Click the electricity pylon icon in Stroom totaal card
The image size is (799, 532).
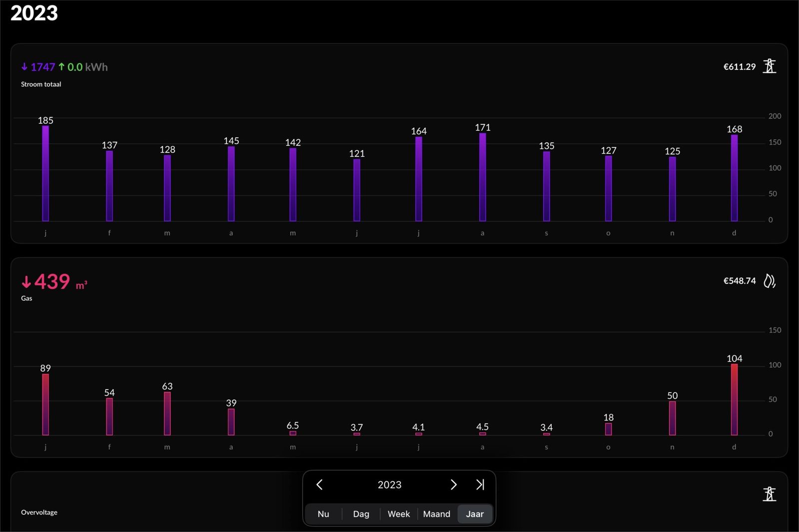pos(769,66)
